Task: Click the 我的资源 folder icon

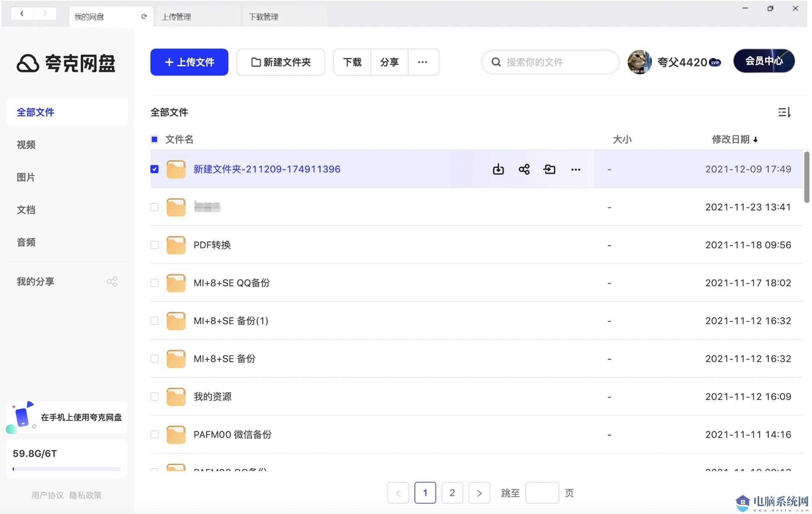Action: click(176, 397)
